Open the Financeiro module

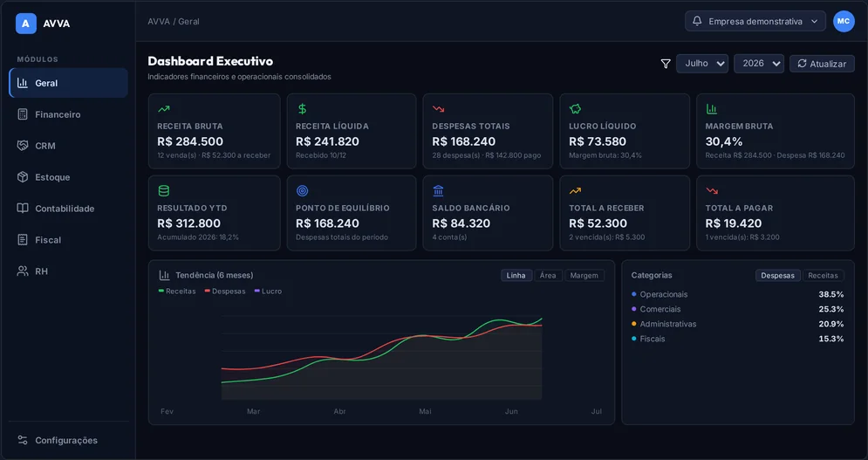[x=69, y=114]
